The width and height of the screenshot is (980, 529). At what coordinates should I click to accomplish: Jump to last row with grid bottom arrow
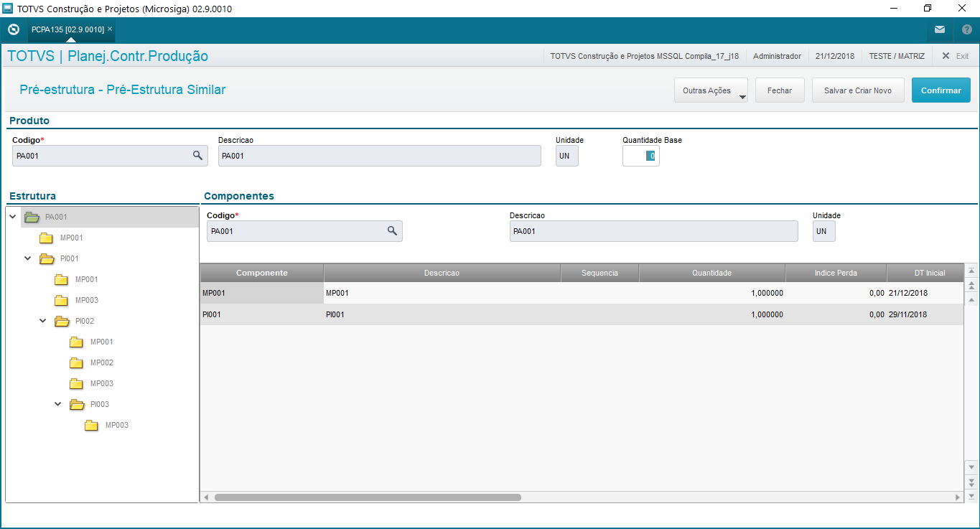click(x=972, y=495)
